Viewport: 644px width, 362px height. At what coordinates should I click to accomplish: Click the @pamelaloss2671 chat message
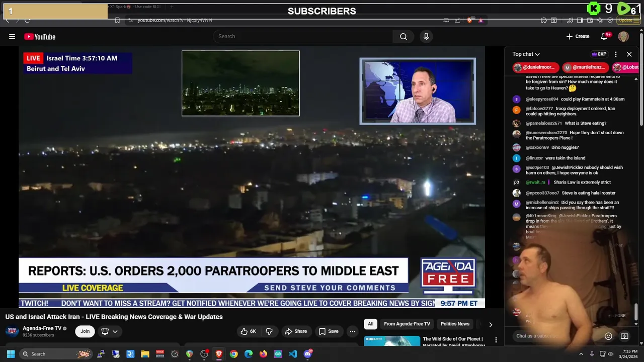coord(566,123)
